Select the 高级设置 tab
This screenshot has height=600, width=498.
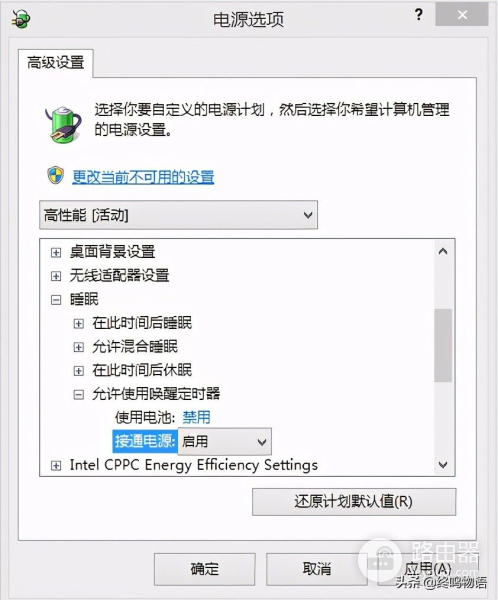56,63
